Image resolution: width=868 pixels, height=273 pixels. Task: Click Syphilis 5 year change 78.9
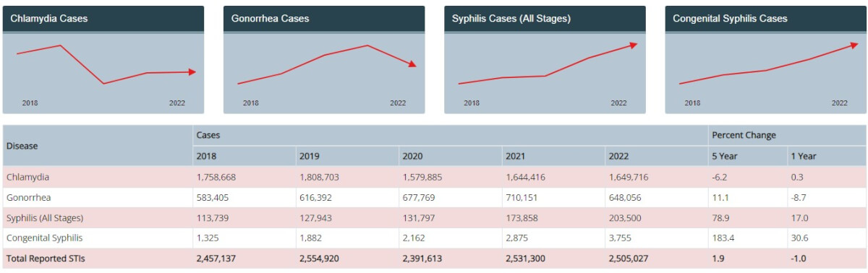[720, 217]
